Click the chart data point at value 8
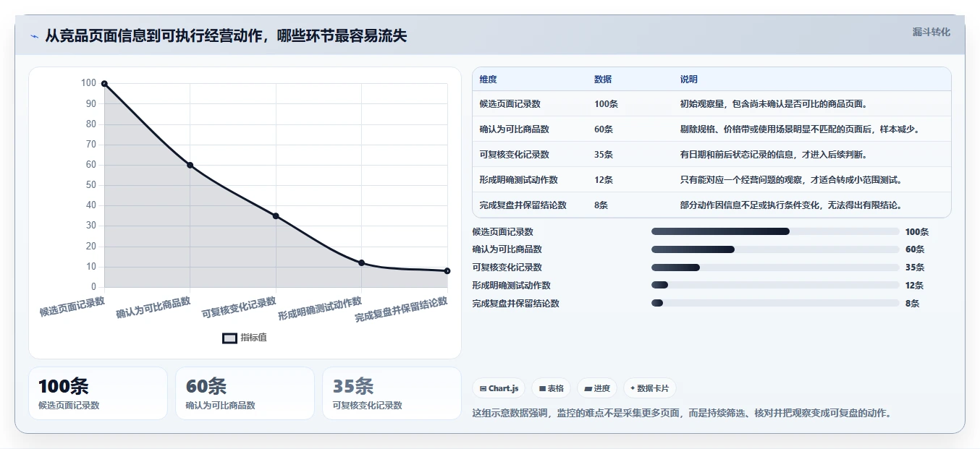Viewport: 980px width, 449px height. [x=447, y=271]
